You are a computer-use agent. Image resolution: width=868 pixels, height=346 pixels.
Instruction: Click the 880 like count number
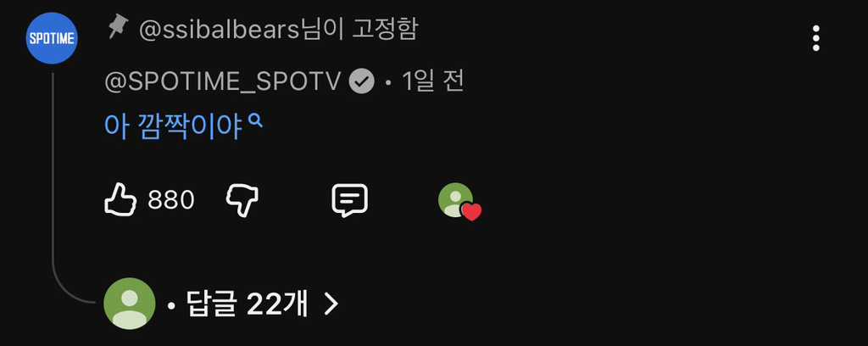point(171,200)
